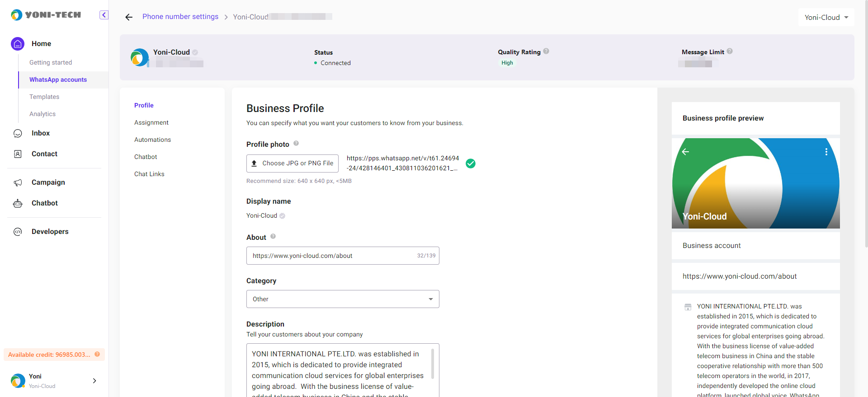Open the Home section icon
868x397 pixels.
click(x=18, y=44)
